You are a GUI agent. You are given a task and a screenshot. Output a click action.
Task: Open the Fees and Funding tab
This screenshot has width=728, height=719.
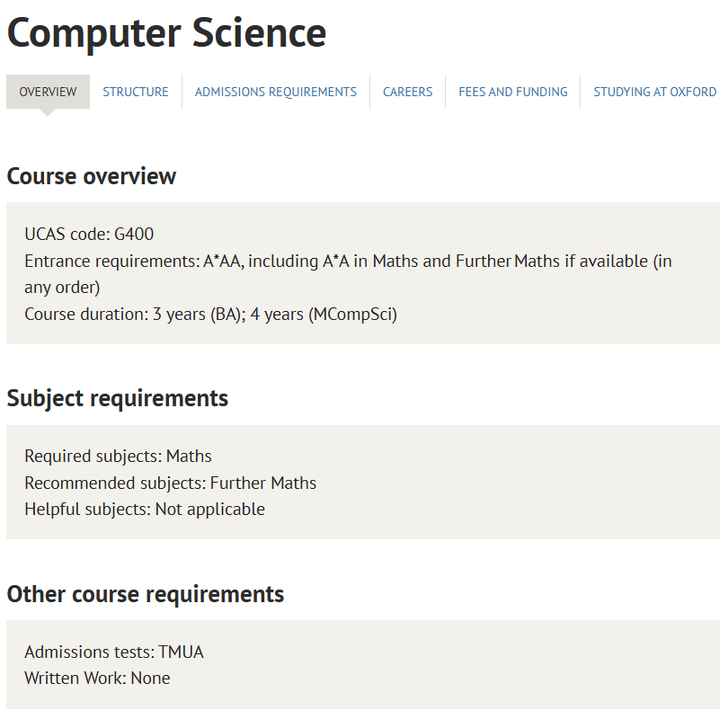pos(513,92)
